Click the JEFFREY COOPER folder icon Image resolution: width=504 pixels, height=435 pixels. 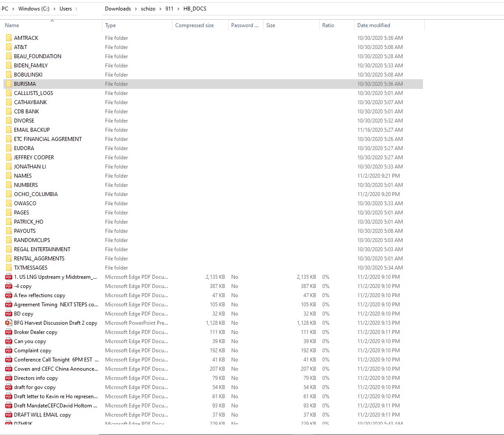pos(9,158)
